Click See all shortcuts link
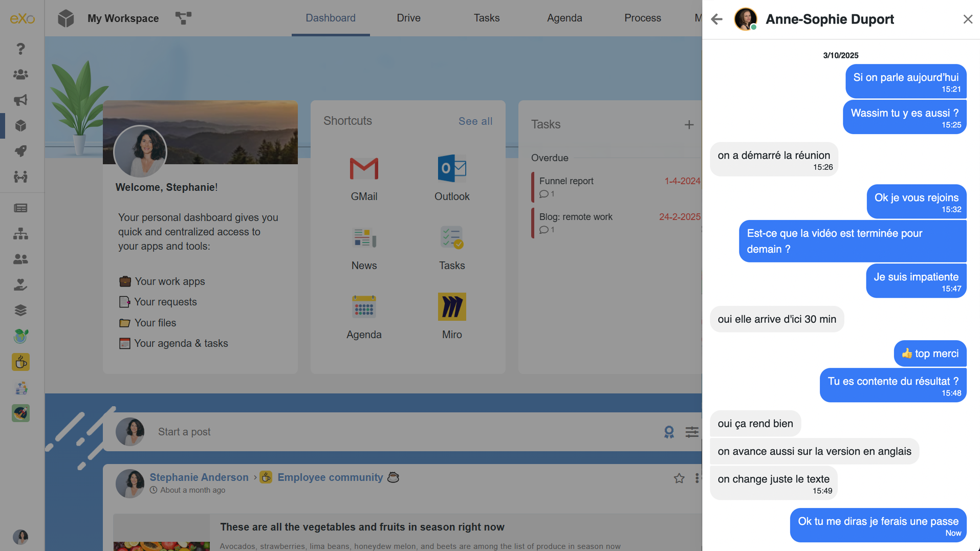Viewport: 980px width, 551px height. point(475,121)
